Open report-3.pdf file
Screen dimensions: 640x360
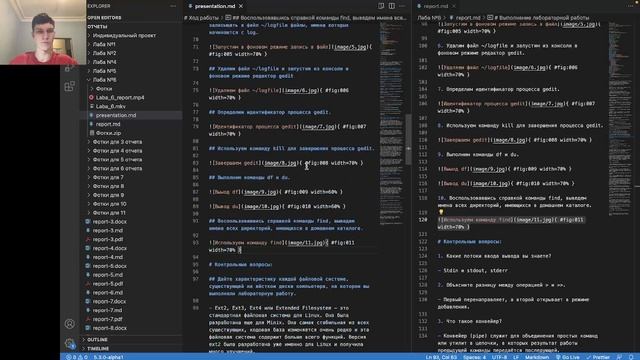[107, 240]
